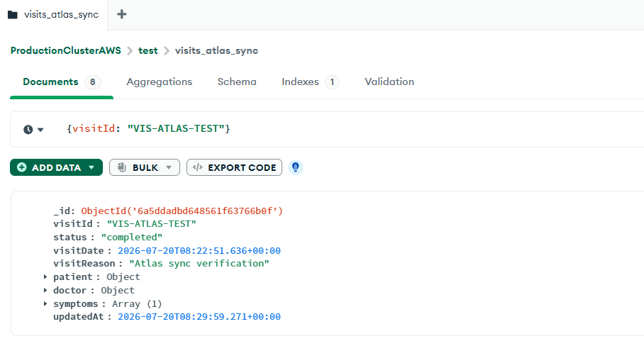Click the visitReason field name

coord(84,264)
